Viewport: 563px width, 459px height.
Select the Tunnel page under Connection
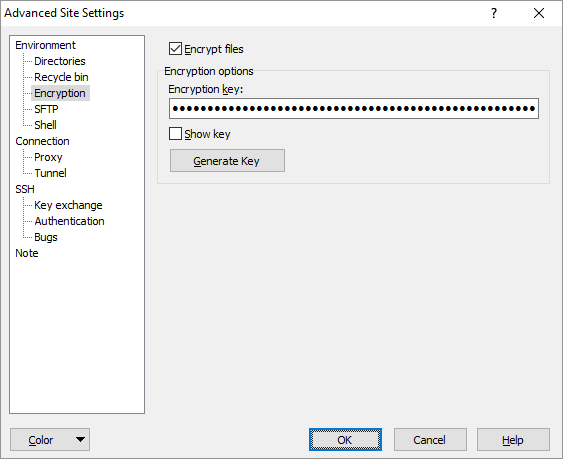(x=50, y=173)
